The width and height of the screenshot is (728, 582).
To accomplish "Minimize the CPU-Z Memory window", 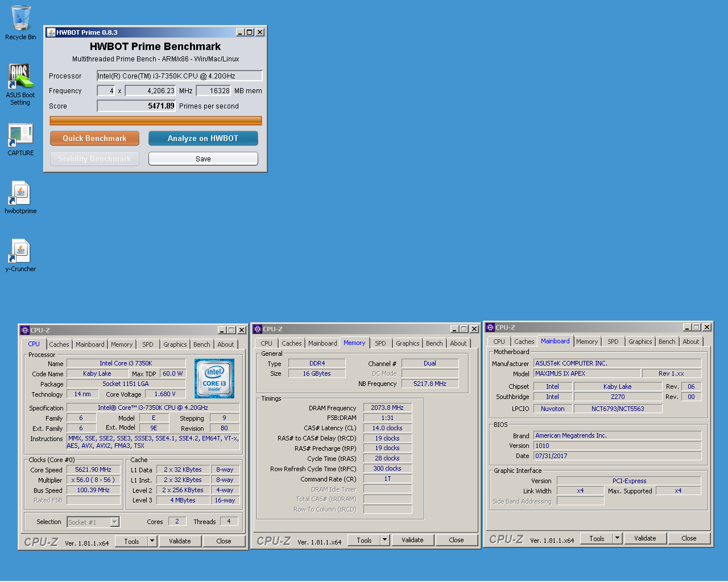I will point(454,329).
